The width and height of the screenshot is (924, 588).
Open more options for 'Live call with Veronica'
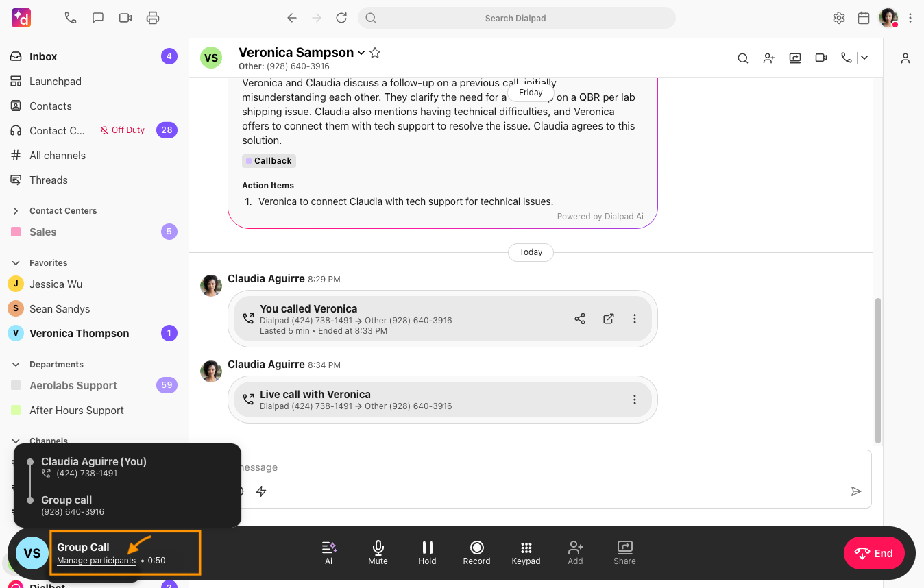(x=635, y=400)
